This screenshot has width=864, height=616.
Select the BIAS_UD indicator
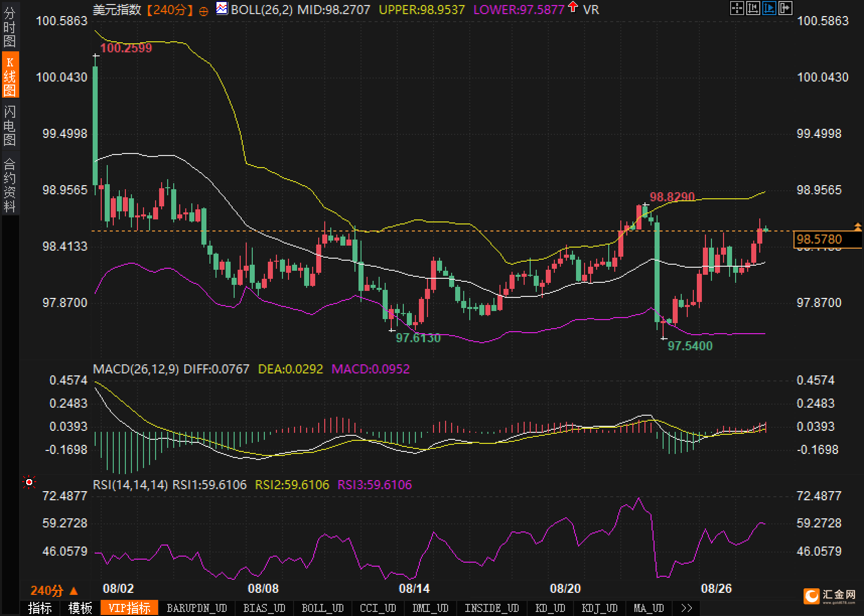pos(264,608)
